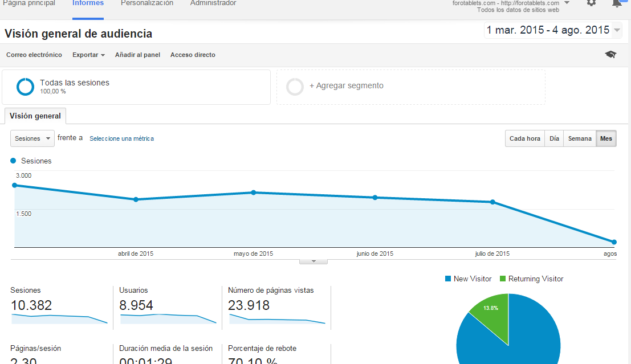The height and width of the screenshot is (364, 631).
Task: Switch chart granularity to Cada hora
Action: [525, 138]
